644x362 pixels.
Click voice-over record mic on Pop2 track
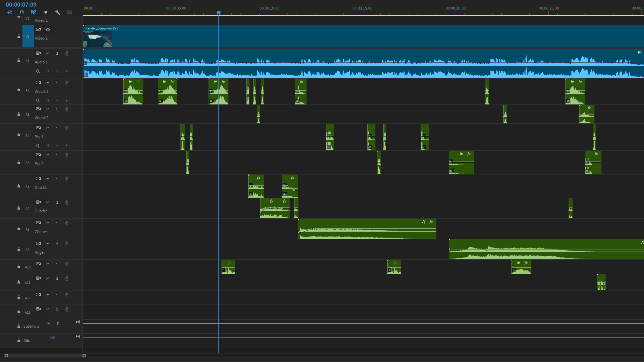click(x=67, y=155)
